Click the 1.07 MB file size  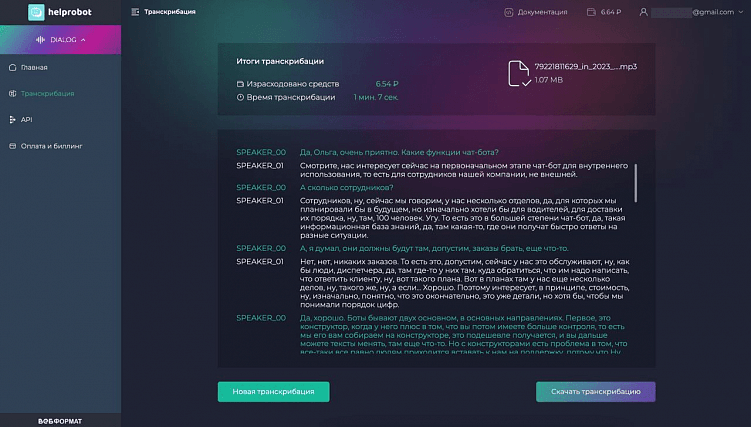pos(549,80)
